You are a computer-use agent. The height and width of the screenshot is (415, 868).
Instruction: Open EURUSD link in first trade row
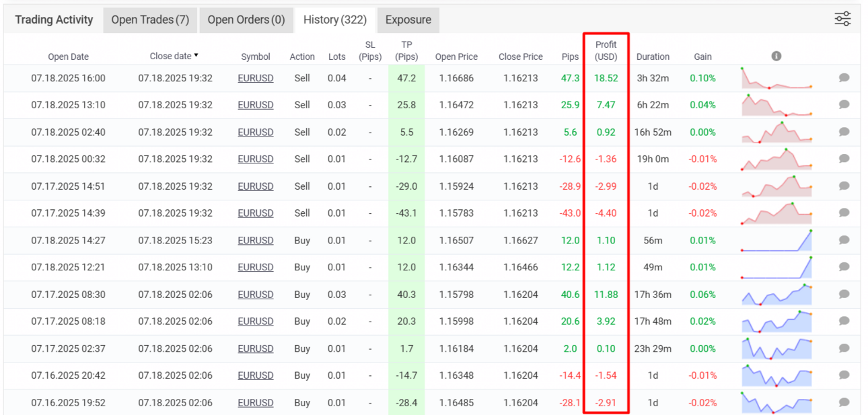[256, 78]
